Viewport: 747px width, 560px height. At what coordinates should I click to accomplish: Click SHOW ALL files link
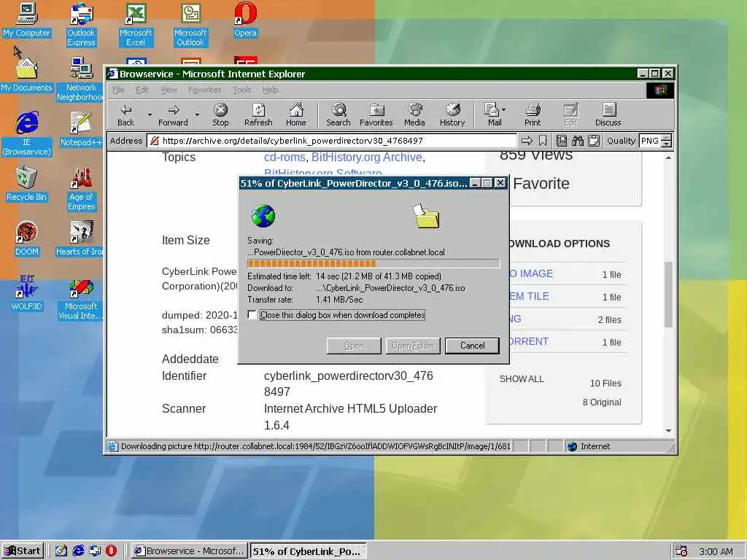click(x=522, y=379)
